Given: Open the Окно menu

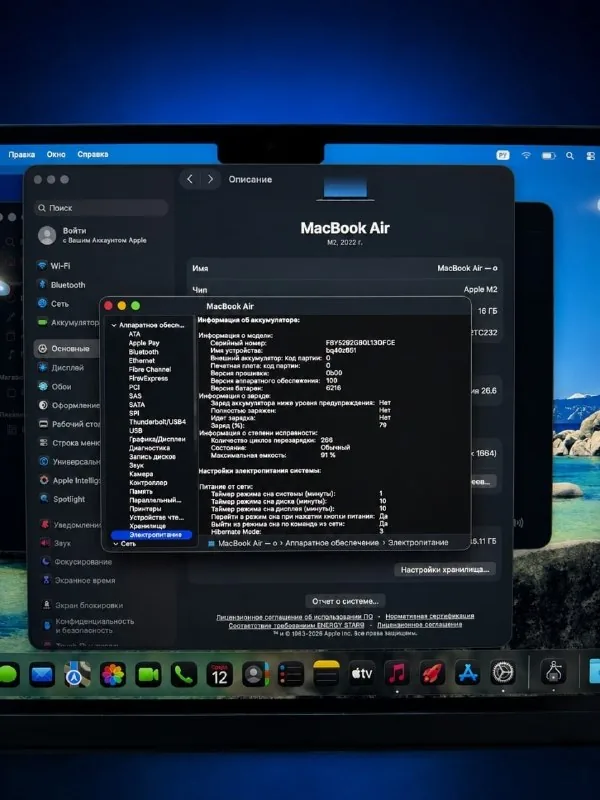Looking at the screenshot, I should pyautogui.click(x=56, y=154).
